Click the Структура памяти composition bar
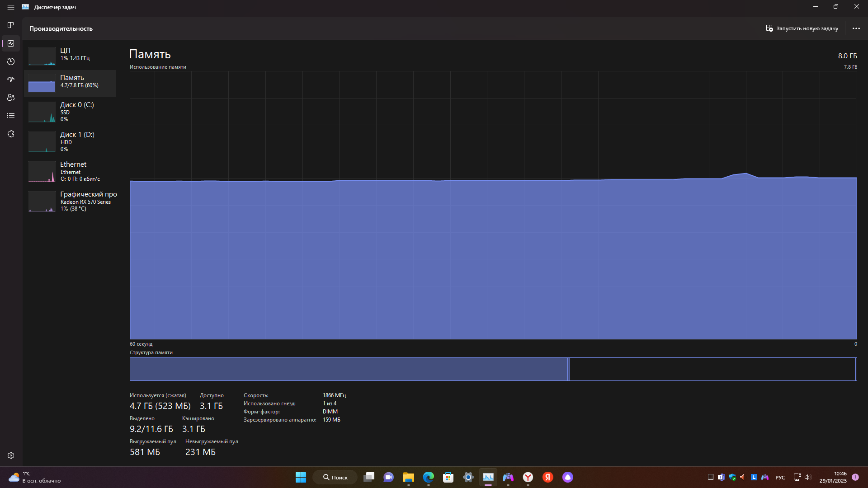 493,369
